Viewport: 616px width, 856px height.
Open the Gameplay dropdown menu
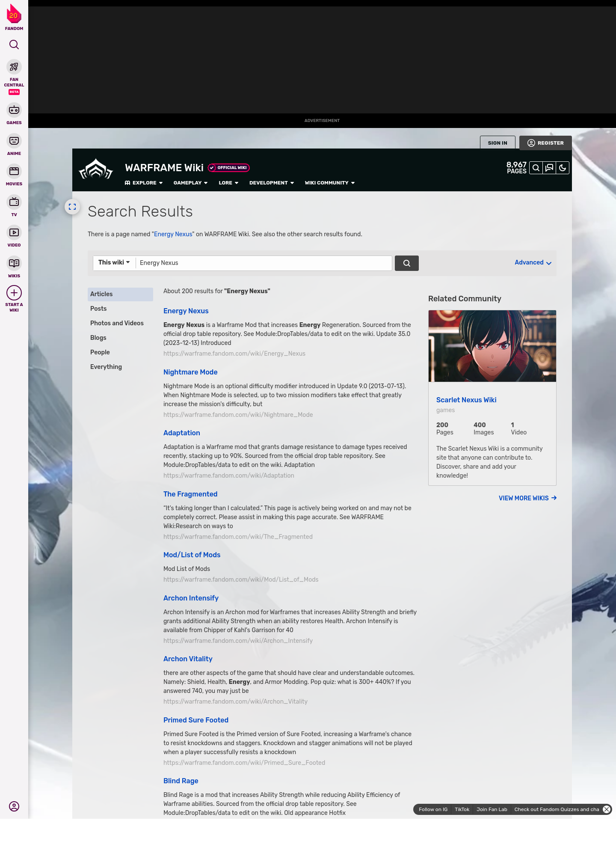pyautogui.click(x=190, y=183)
